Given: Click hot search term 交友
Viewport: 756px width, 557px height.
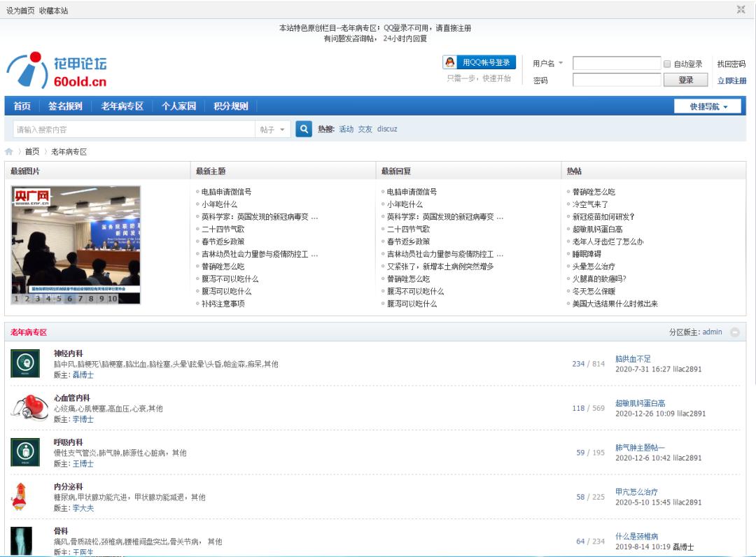Looking at the screenshot, I should click(x=365, y=129).
